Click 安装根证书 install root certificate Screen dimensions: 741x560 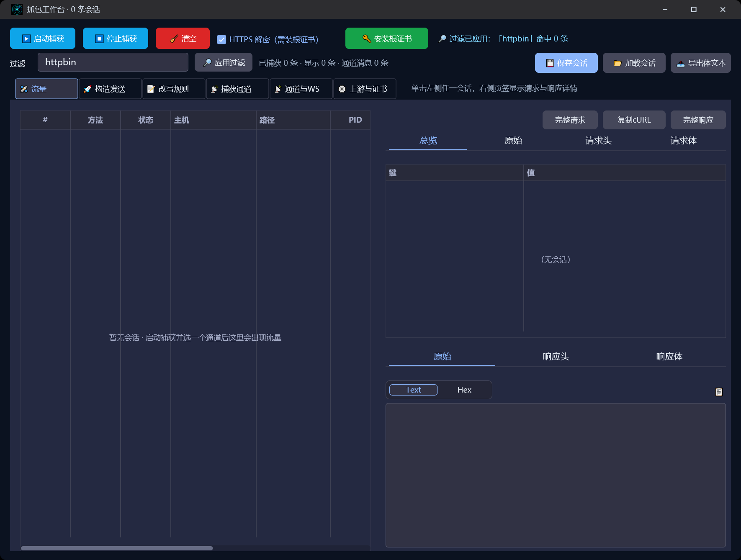coord(387,39)
